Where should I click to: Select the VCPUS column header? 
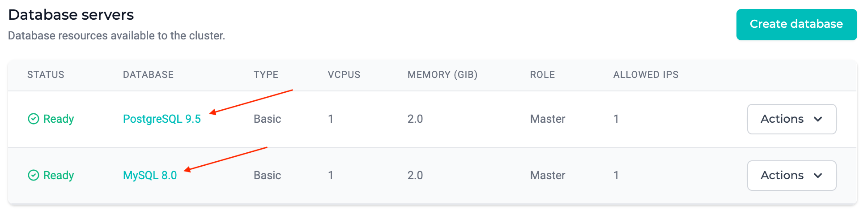(344, 75)
